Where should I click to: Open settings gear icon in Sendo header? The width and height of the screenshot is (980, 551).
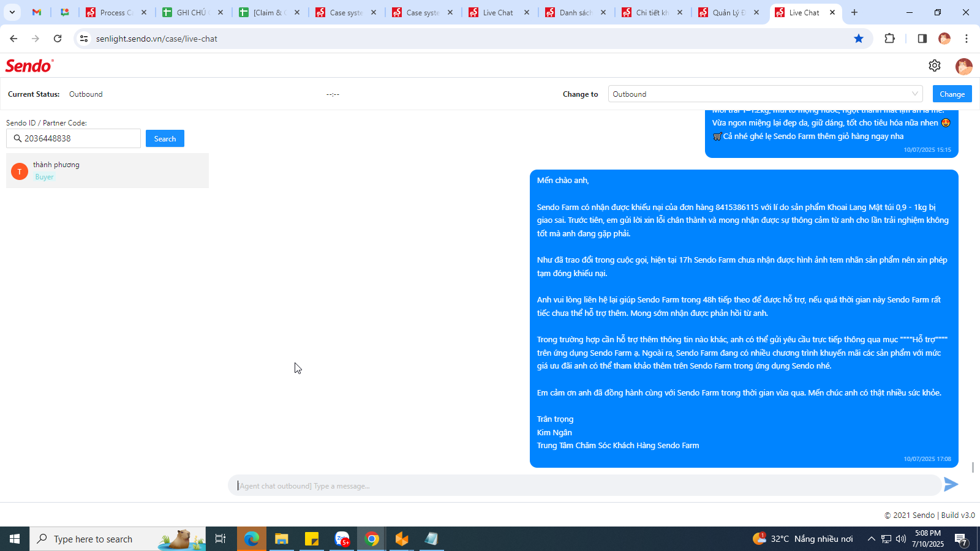pos(935,66)
